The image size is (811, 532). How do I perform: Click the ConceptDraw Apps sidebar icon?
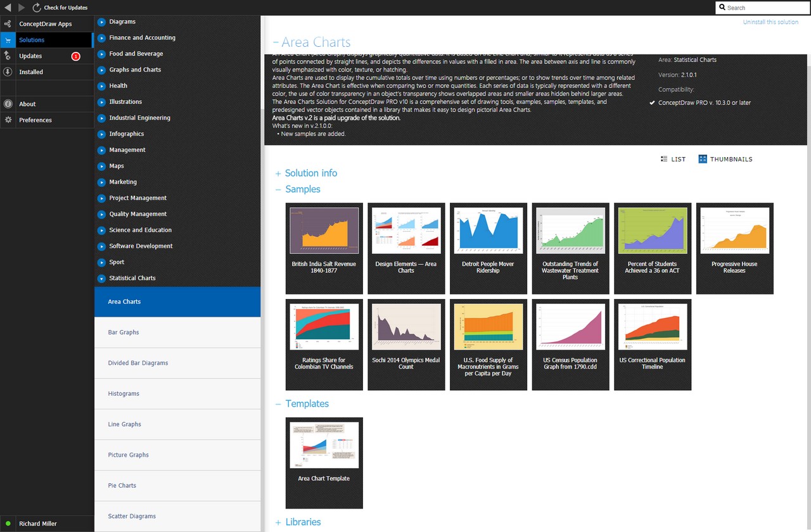(8, 24)
